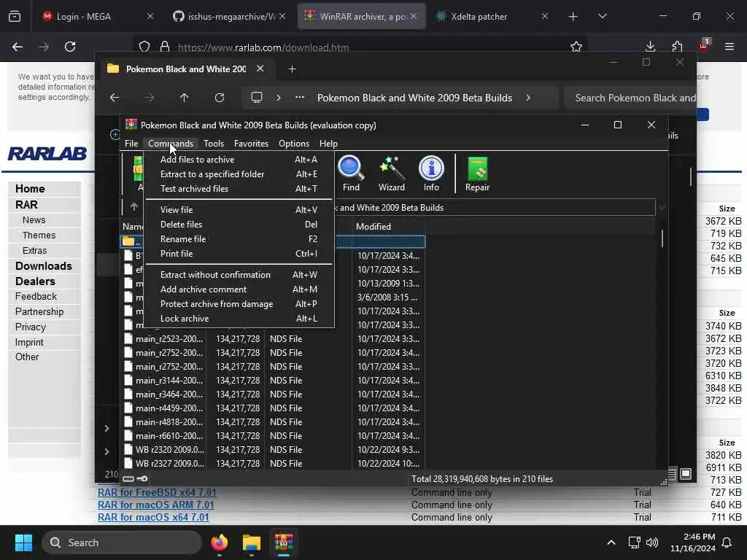Open the WinRAR taskbar icon

pos(284,542)
